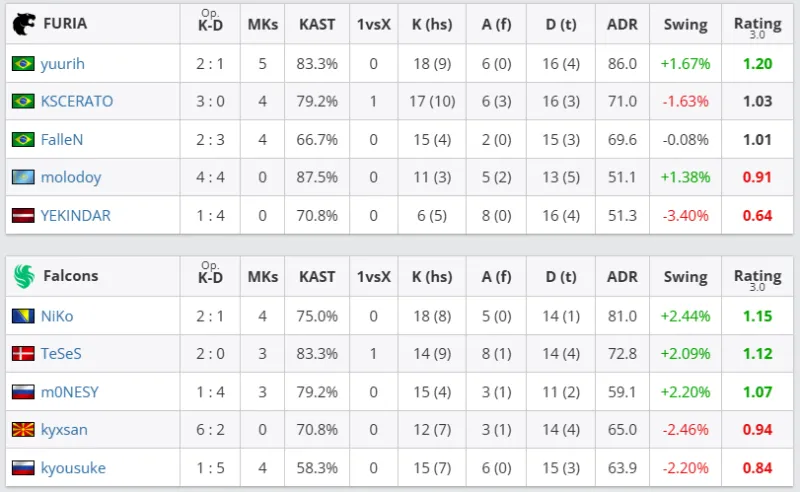The height and width of the screenshot is (492, 800).
Task: Click the Denmark flag beside TeSeS
Action: [x=22, y=354]
